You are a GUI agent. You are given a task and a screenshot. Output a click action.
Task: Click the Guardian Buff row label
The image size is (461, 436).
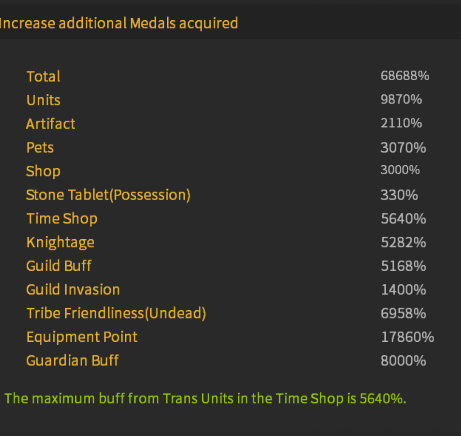point(72,361)
